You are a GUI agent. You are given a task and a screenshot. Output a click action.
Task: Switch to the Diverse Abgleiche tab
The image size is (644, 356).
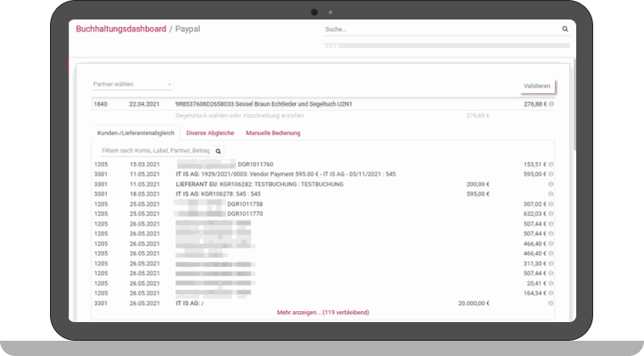click(x=210, y=133)
